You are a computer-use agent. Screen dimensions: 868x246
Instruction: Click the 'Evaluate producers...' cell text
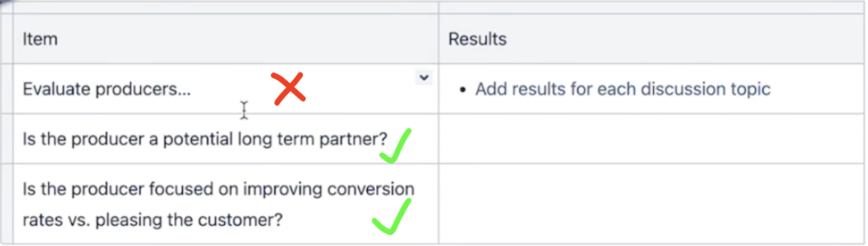pyautogui.click(x=107, y=89)
